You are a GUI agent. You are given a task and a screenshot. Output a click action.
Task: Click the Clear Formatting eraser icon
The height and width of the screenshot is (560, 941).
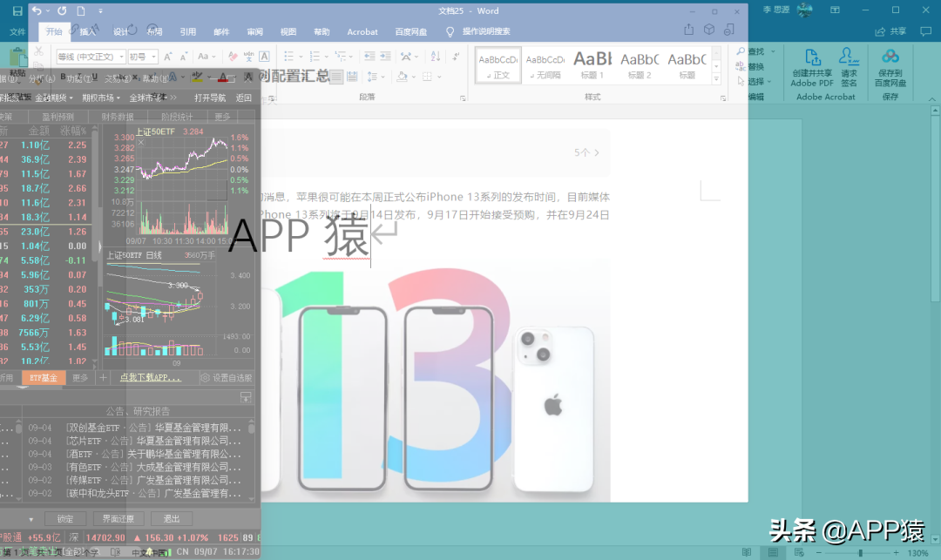(x=233, y=57)
